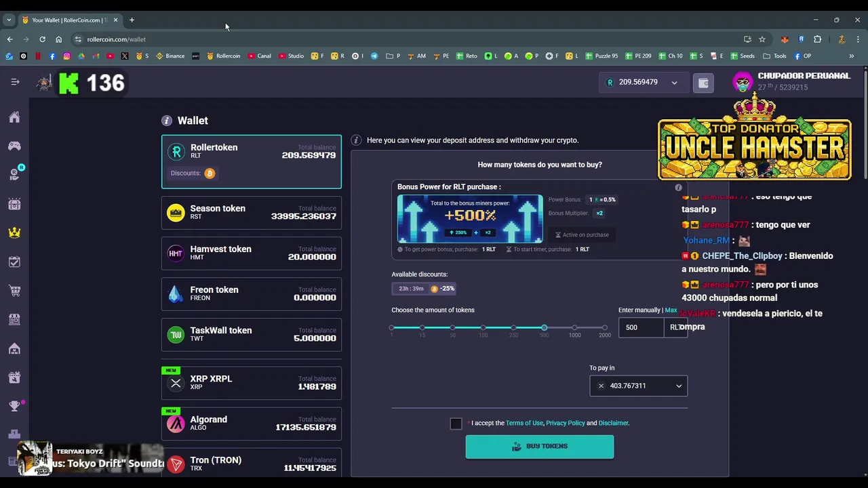The height and width of the screenshot is (488, 868).
Task: Open the Home button in browser toolbar
Action: [x=58, y=39]
